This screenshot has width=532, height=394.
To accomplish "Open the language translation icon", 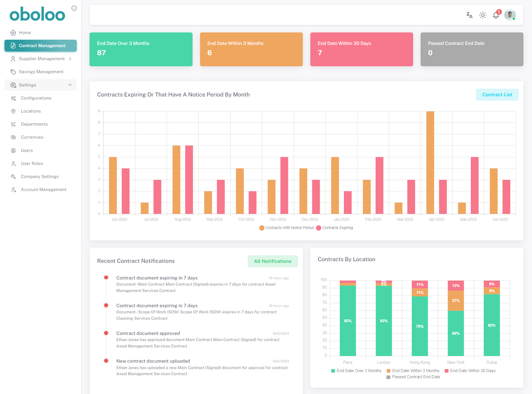I will (469, 15).
